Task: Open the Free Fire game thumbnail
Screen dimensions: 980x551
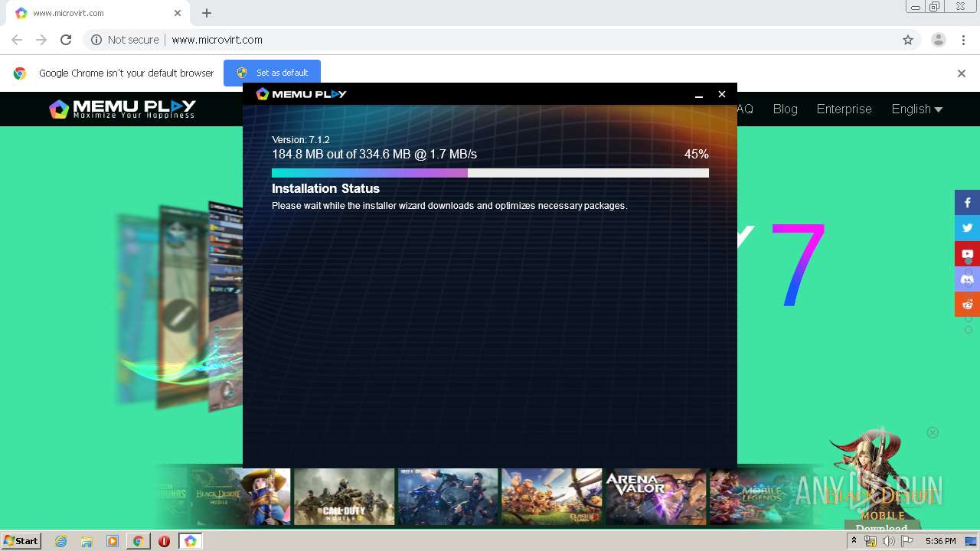Action: click(x=448, y=497)
